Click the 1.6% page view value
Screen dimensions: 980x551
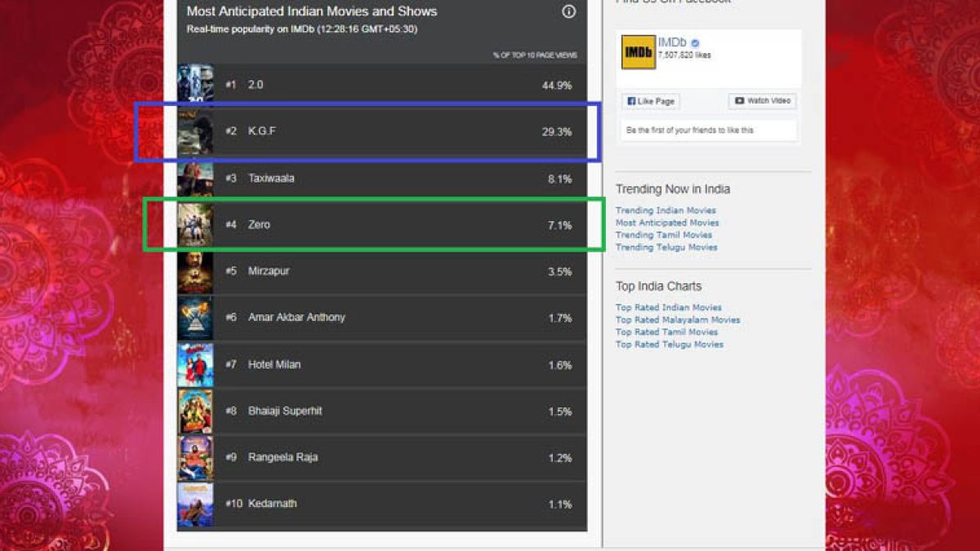[560, 366]
